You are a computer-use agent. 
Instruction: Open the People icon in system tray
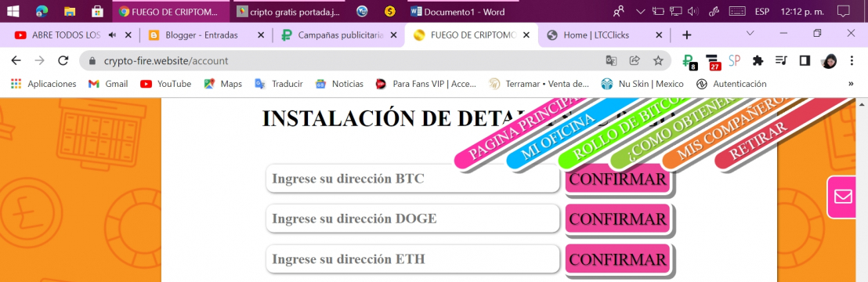620,11
